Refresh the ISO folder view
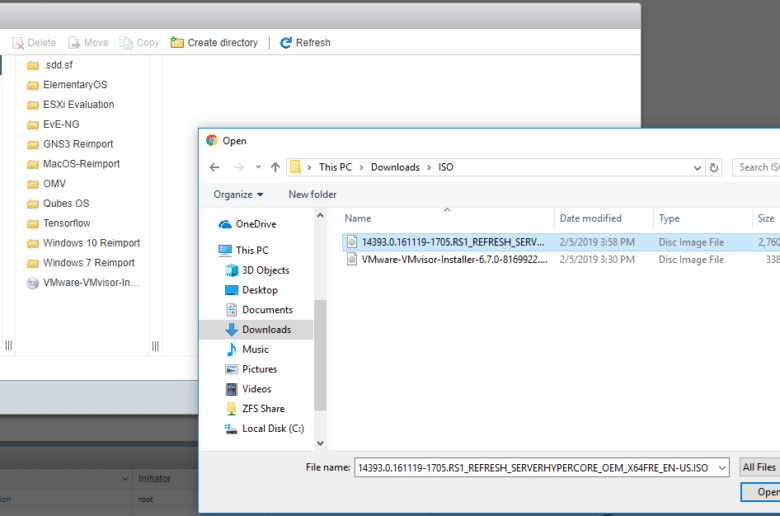Screen dimensions: 780x516 pos(714,168)
